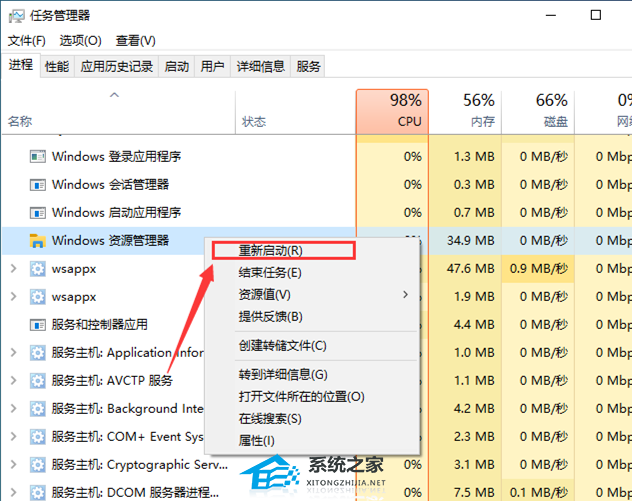Click the 47.6 MB memory value
The image size is (632, 501).
pos(470,269)
